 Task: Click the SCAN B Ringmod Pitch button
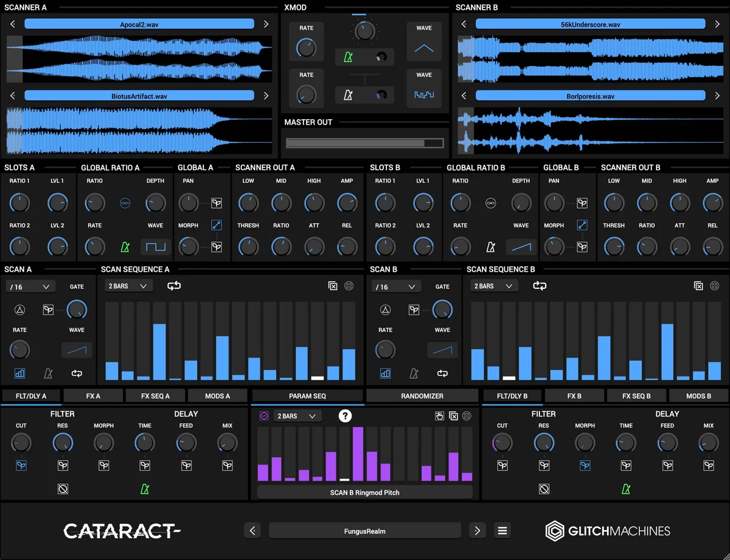[x=365, y=493]
